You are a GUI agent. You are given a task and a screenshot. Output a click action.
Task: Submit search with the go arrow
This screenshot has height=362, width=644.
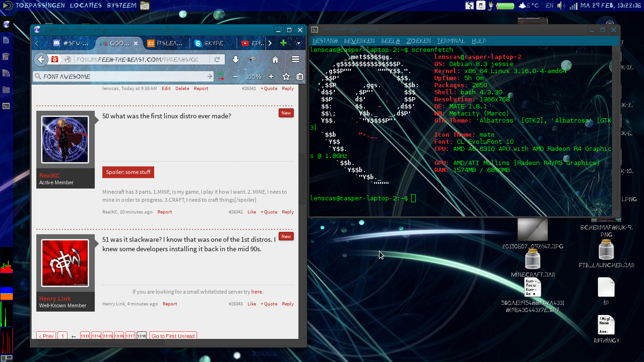pos(210,76)
